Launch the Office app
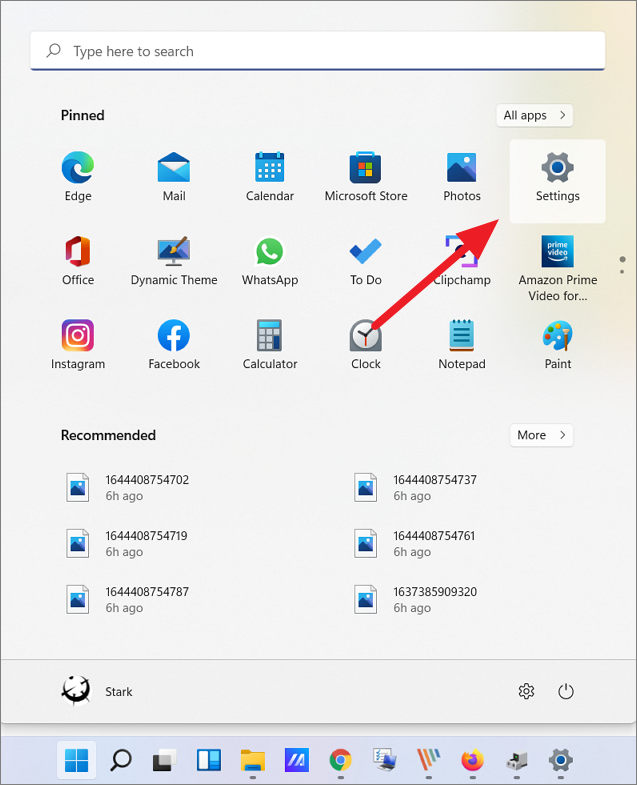 (x=78, y=260)
